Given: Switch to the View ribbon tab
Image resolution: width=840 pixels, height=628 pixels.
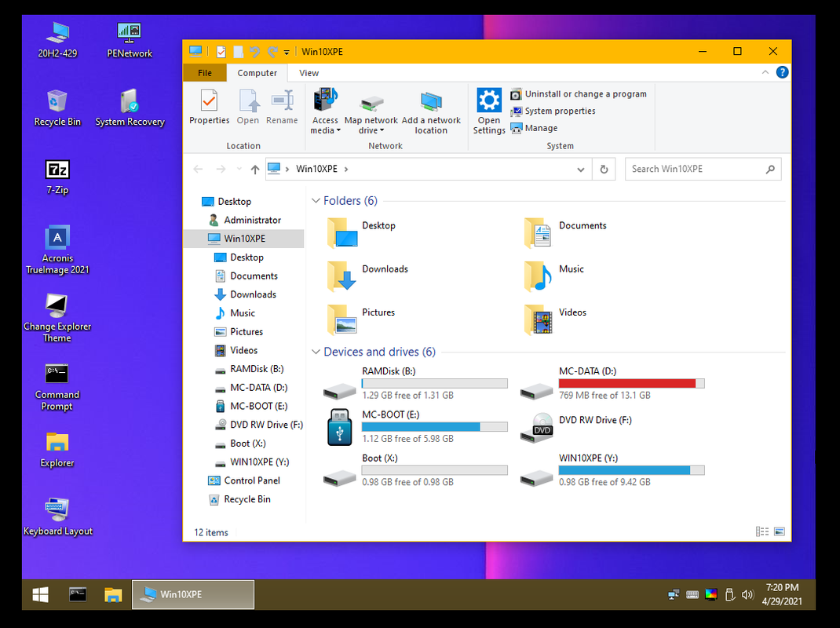Looking at the screenshot, I should coord(309,73).
